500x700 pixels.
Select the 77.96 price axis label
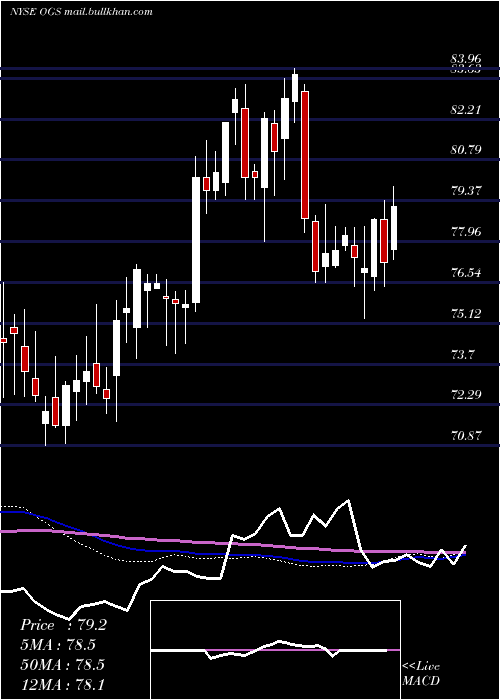(466, 232)
